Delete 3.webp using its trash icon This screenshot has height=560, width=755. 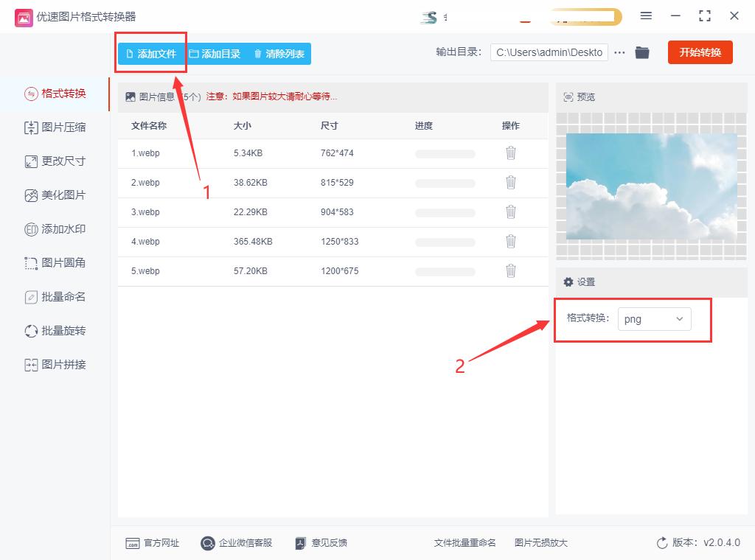click(511, 212)
